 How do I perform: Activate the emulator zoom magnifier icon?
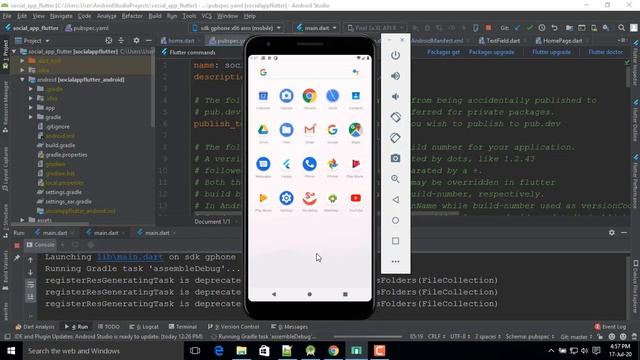[395, 179]
